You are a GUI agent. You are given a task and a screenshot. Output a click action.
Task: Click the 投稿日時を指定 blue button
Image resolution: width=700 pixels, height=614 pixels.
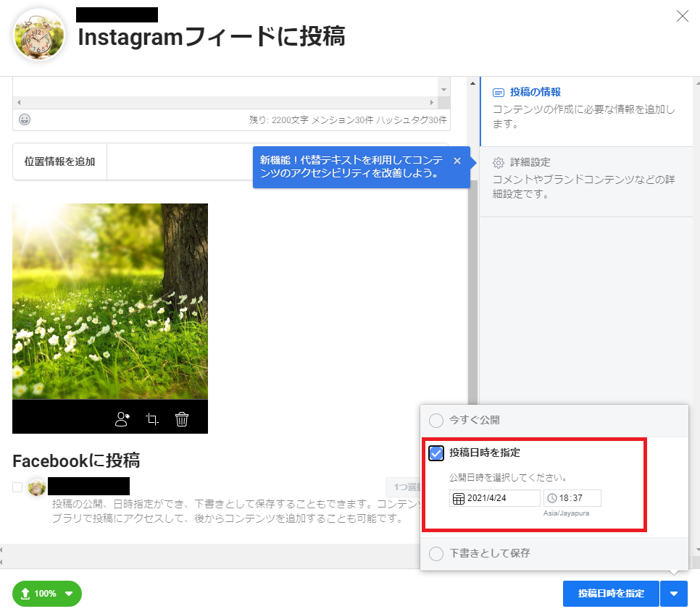(611, 594)
